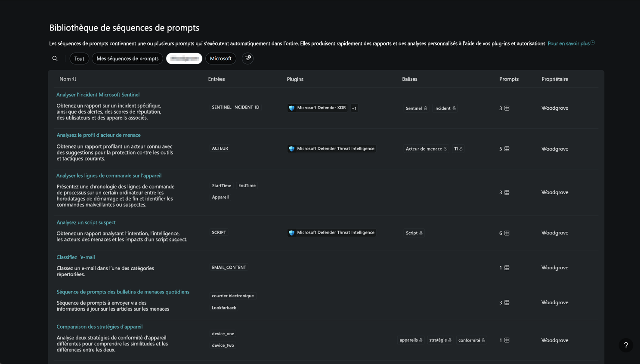Screen dimensions: 640x364
Task: Open the Pour en savoir plus link
Action: 568,43
